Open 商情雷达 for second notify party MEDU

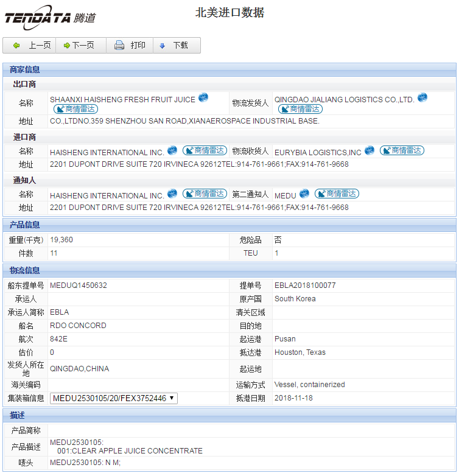pos(336,194)
